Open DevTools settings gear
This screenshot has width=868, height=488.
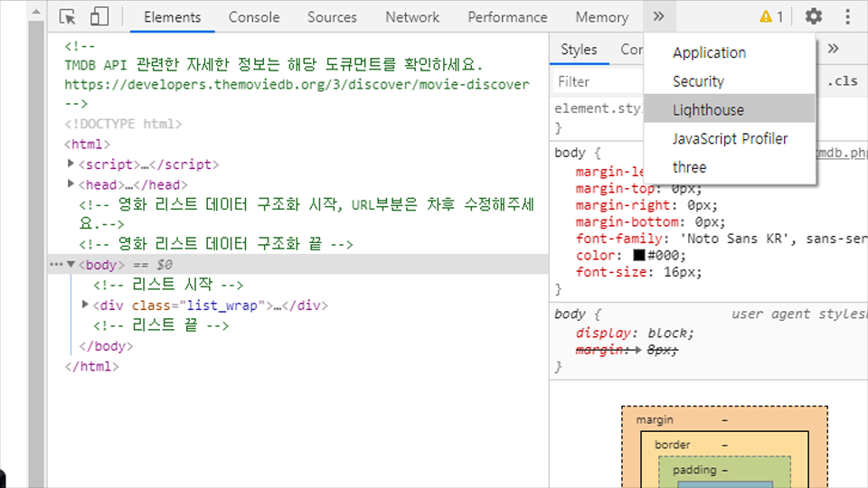[x=813, y=16]
